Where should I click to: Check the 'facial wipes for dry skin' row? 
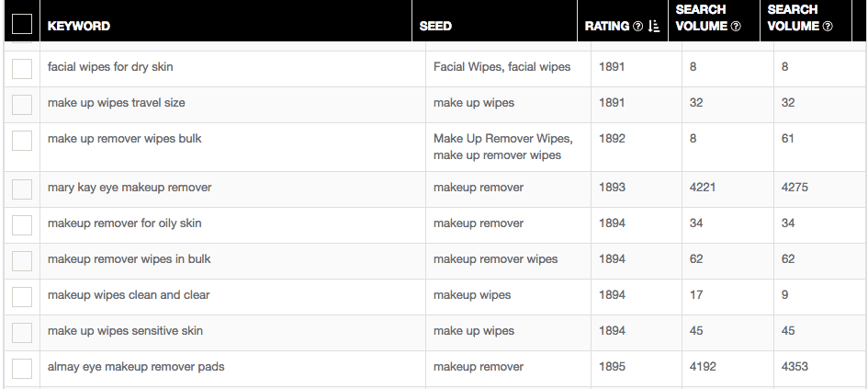(x=22, y=69)
